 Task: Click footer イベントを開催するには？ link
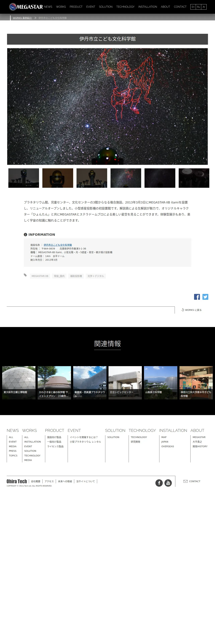point(84,437)
